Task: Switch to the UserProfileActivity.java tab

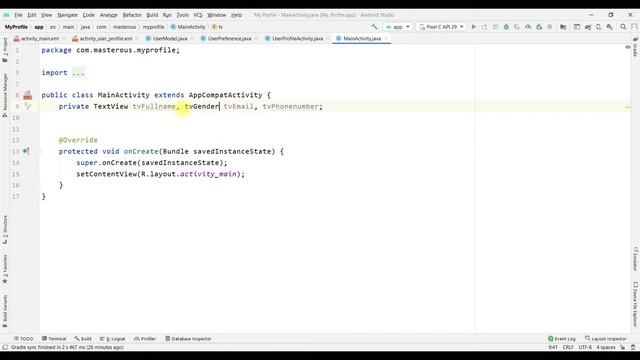Action: pyautogui.click(x=297, y=38)
